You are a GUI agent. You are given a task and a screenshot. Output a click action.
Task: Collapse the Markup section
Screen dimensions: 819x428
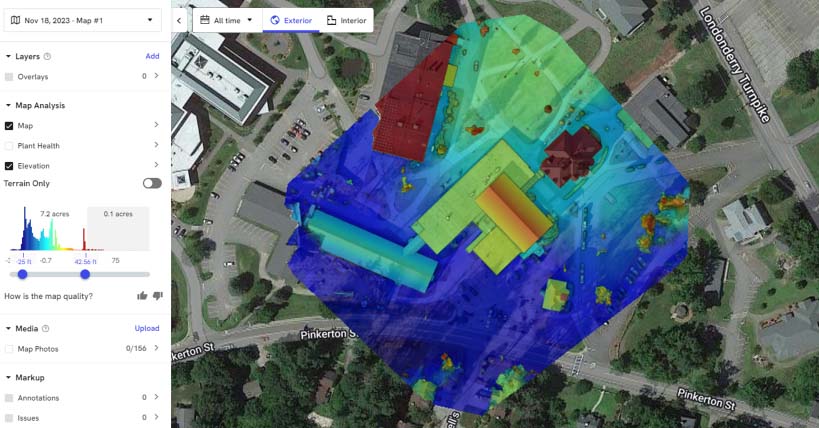coord(9,377)
